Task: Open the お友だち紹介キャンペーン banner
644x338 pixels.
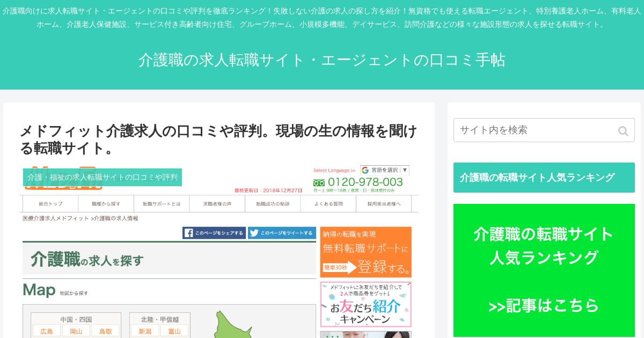Action: click(x=366, y=304)
